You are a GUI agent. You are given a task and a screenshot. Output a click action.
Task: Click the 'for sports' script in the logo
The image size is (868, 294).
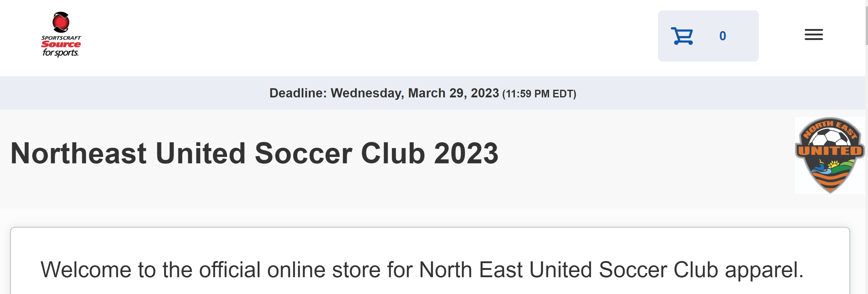click(x=60, y=53)
